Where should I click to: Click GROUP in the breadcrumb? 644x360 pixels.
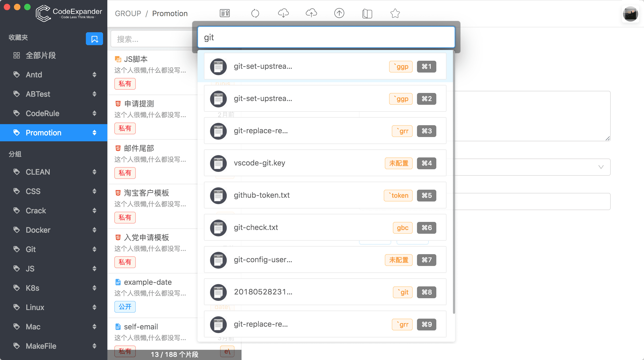click(128, 13)
